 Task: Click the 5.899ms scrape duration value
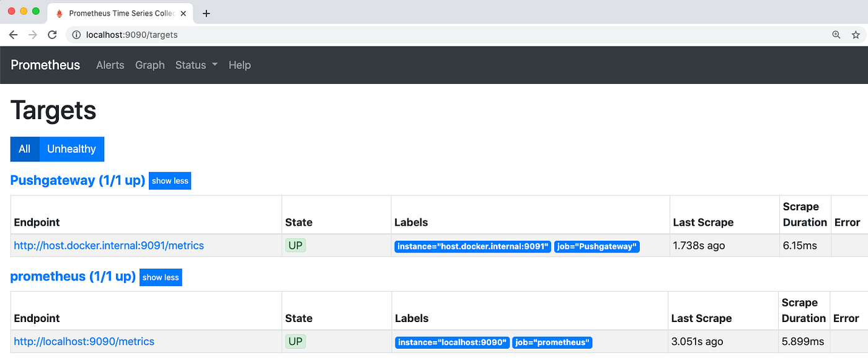pos(803,341)
